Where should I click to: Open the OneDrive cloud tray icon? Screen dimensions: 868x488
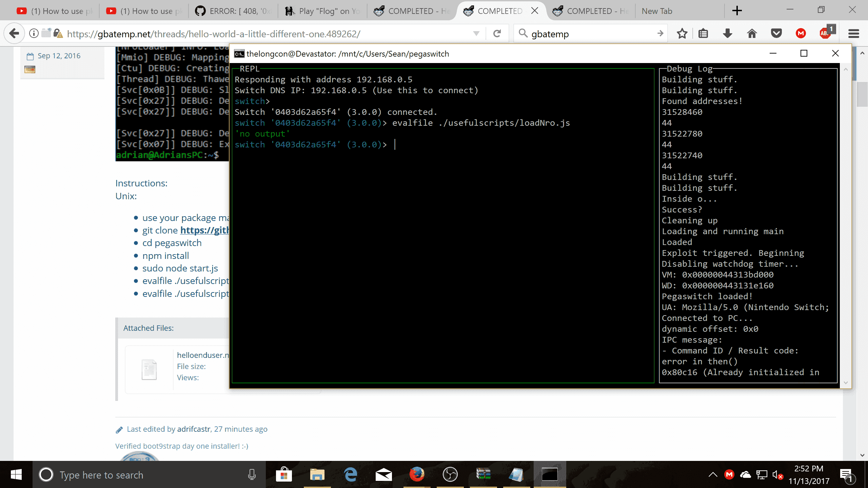(745, 474)
